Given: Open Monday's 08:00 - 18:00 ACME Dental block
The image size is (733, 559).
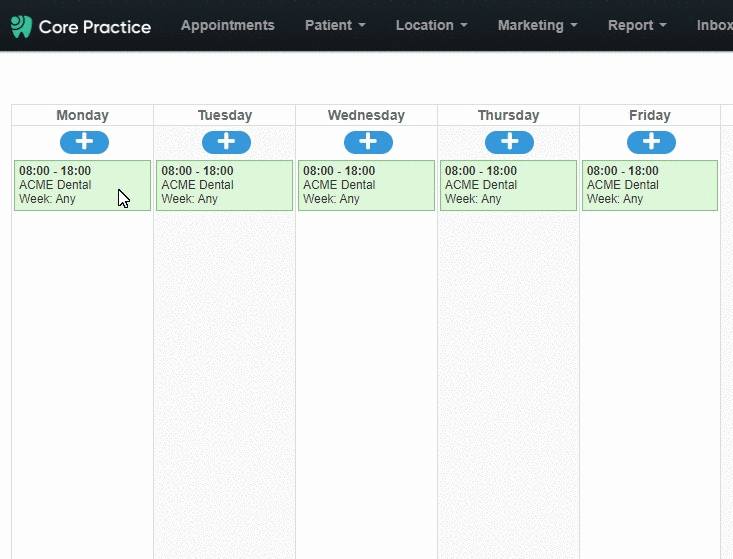Looking at the screenshot, I should click(82, 186).
